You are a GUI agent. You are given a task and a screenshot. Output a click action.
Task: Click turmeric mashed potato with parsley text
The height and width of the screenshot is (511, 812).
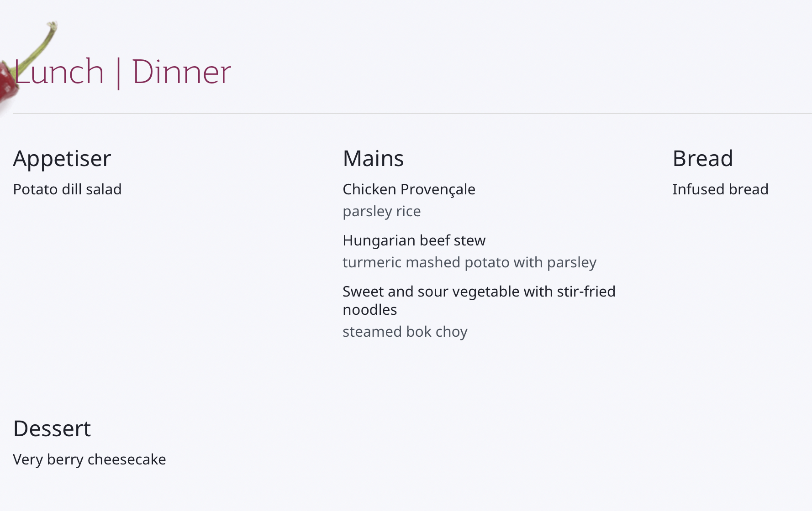pyautogui.click(x=469, y=262)
